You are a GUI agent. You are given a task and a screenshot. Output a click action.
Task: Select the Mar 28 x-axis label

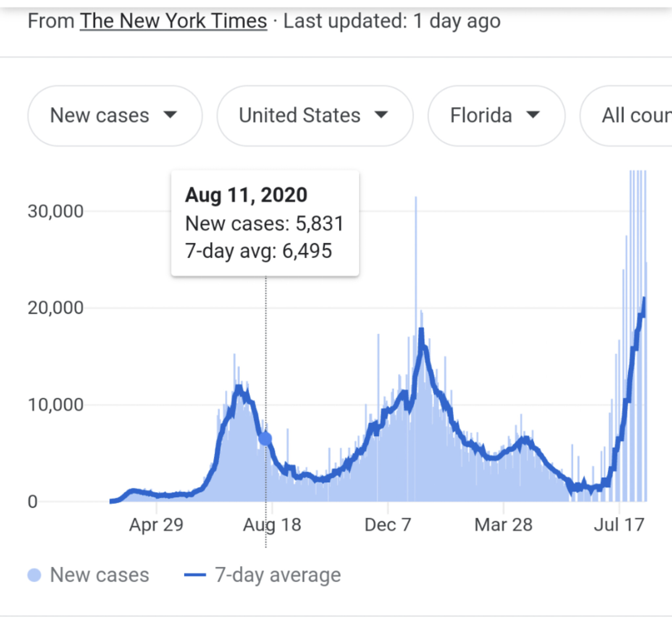(x=503, y=525)
